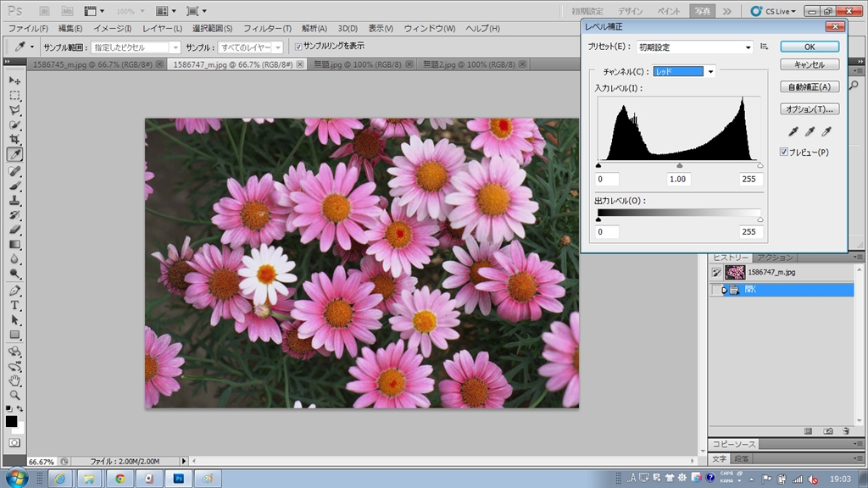Pick the Zoom tool in toolbox

(x=14, y=395)
